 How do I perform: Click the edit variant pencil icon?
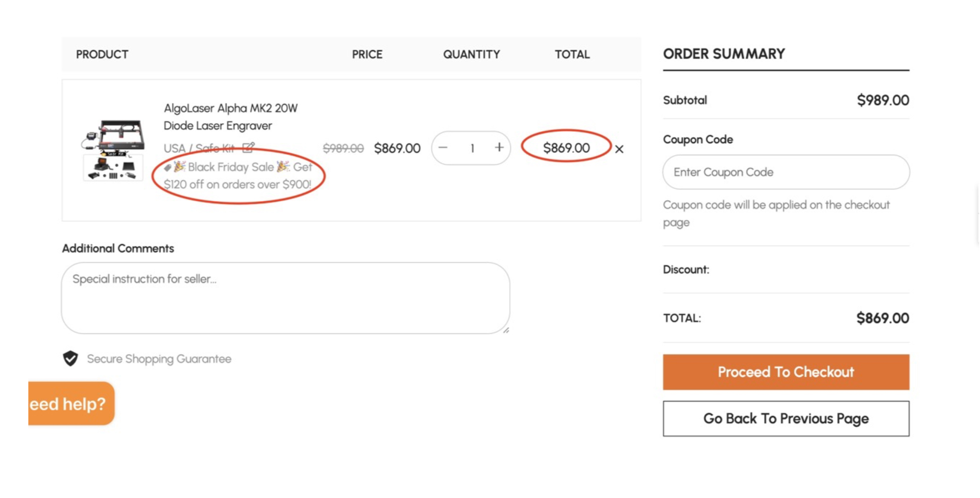(x=248, y=147)
